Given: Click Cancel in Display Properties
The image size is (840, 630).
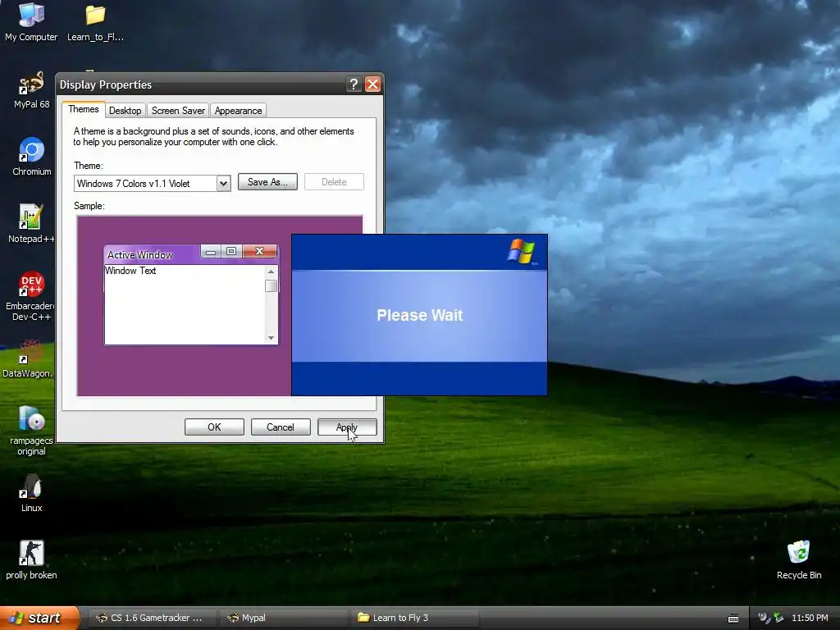Looking at the screenshot, I should [281, 427].
